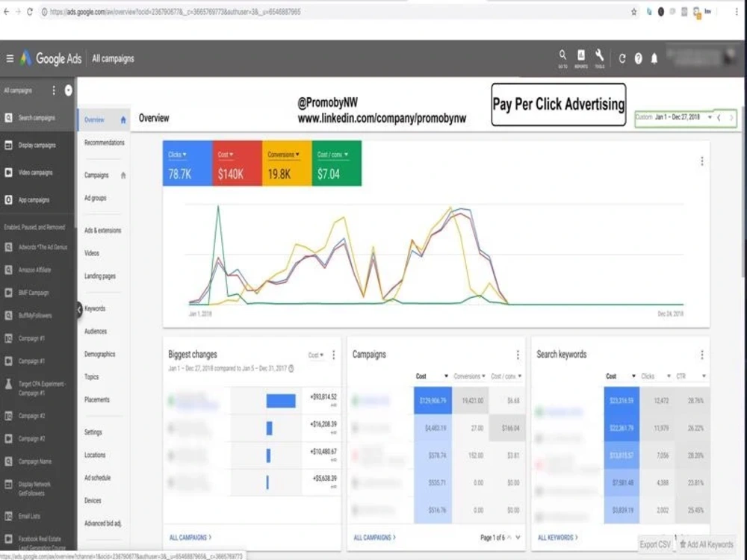747x560 pixels.
Task: Click the Google Ads logo
Action: pos(51,58)
